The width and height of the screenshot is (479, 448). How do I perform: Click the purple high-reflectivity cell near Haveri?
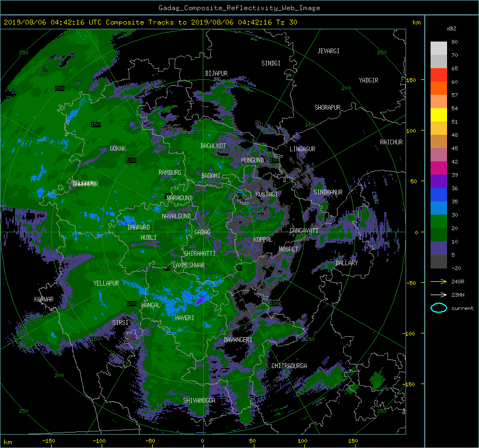(199, 301)
